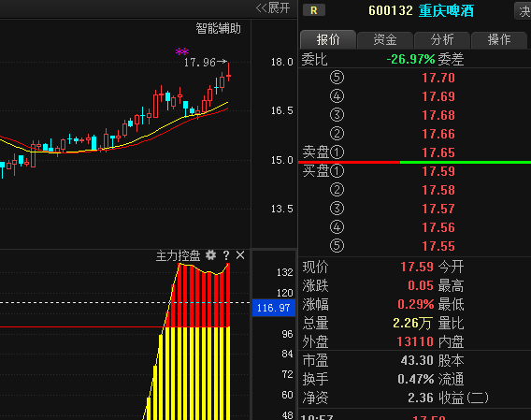Click stock code 600132
Viewport: 531px width, 420px height.
(x=391, y=11)
